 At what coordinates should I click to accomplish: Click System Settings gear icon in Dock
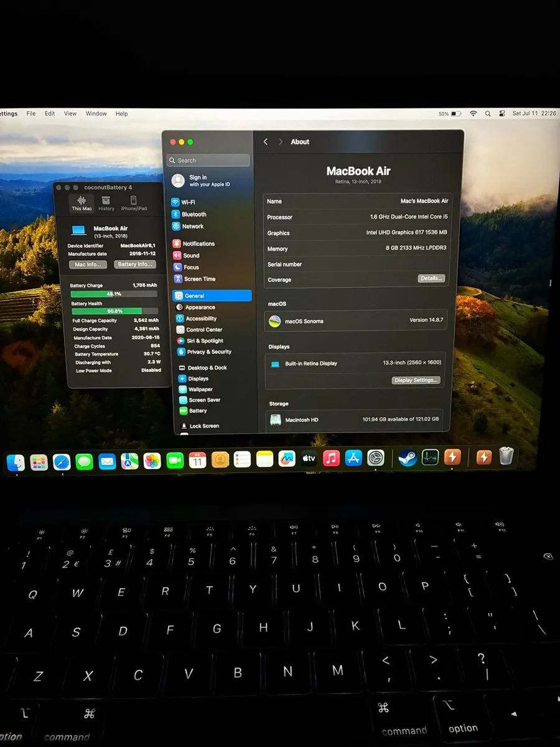tap(376, 458)
